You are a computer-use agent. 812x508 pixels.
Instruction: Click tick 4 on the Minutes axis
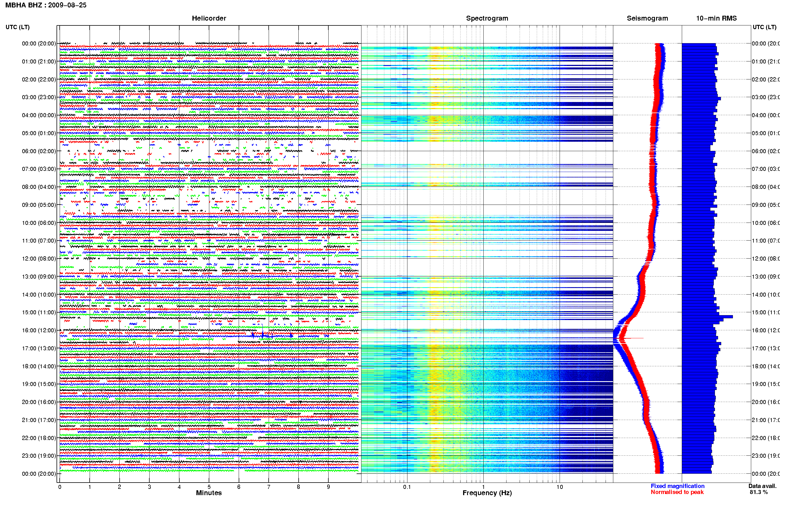(179, 487)
